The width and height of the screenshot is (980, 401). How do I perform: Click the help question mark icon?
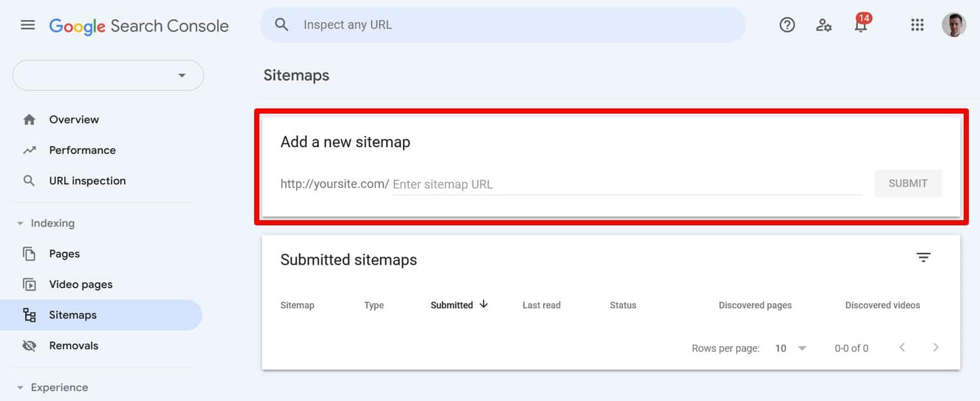coord(787,25)
